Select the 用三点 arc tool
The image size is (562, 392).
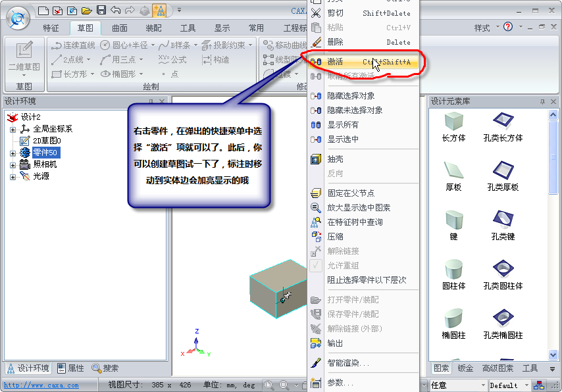(118, 59)
